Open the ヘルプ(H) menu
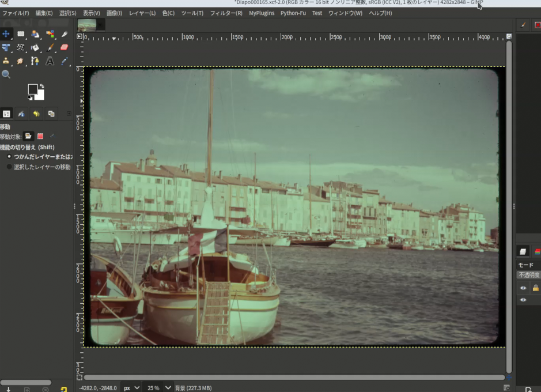Image resolution: width=541 pixels, height=392 pixels. (x=381, y=13)
